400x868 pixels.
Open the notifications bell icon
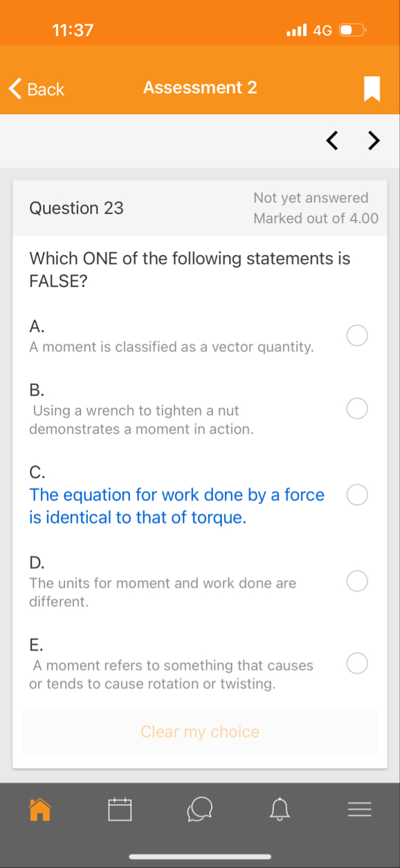click(280, 809)
